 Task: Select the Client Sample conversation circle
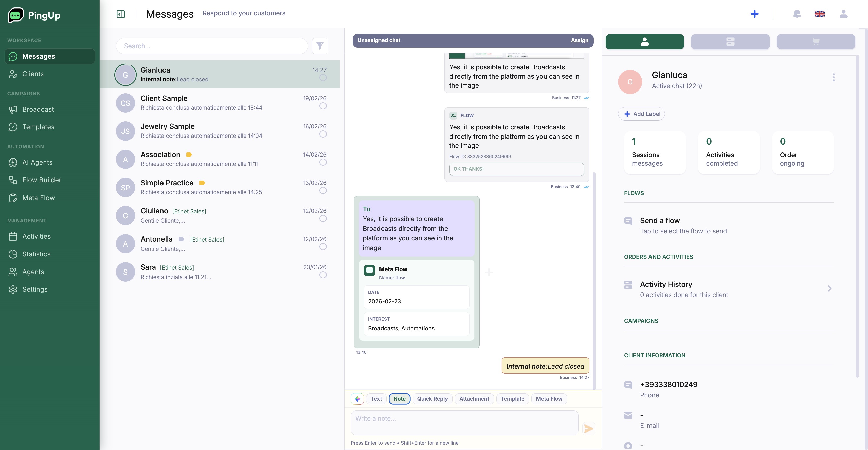click(323, 106)
